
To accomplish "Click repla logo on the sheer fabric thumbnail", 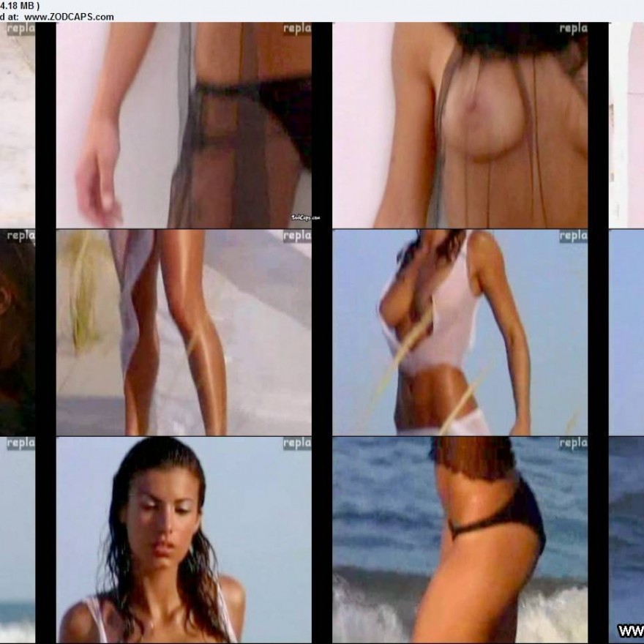I will point(297,29).
